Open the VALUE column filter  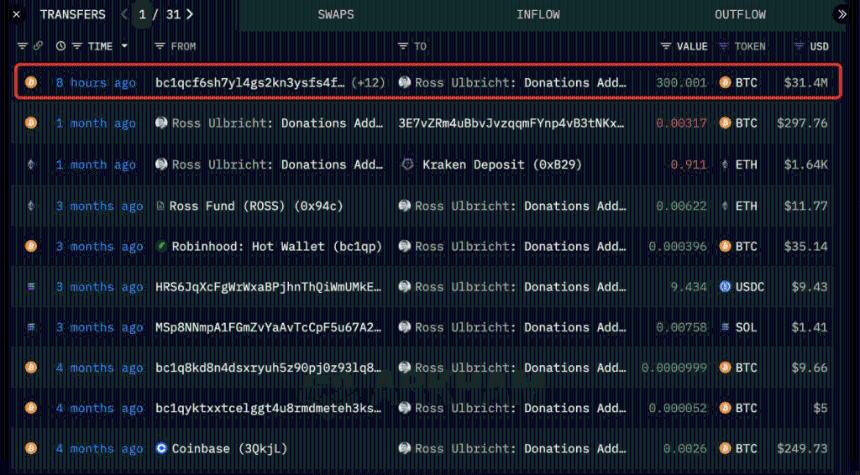[x=666, y=47]
